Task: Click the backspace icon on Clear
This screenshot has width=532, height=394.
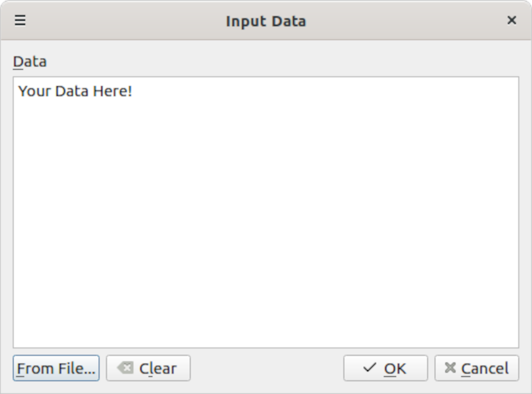Action: 126,368
